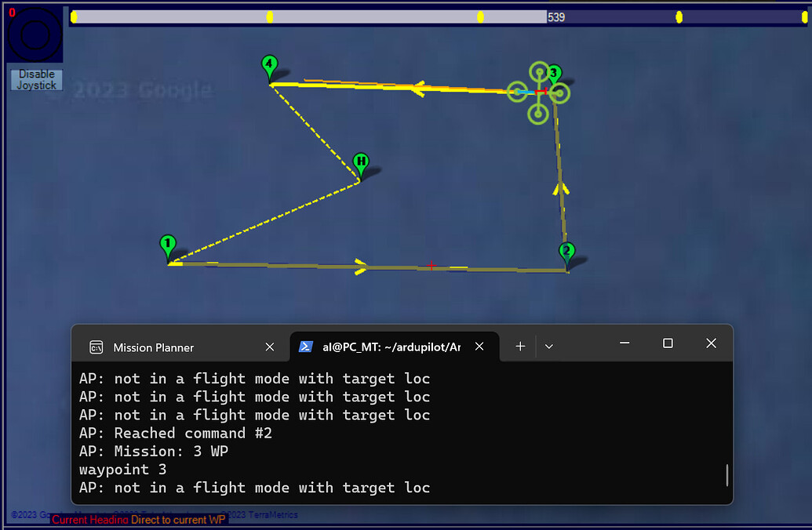
Task: Click waypoint 2 marker on the map
Action: [x=567, y=252]
